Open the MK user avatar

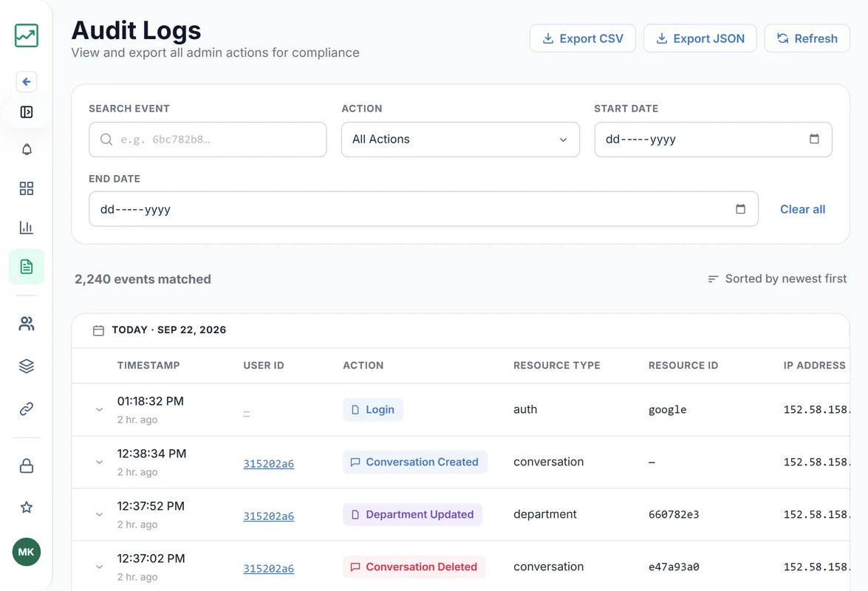click(27, 552)
